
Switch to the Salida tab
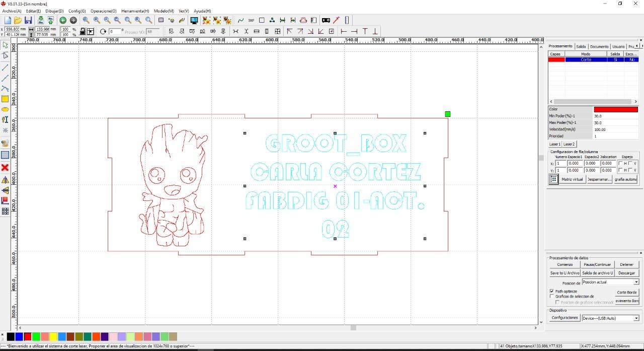[581, 46]
